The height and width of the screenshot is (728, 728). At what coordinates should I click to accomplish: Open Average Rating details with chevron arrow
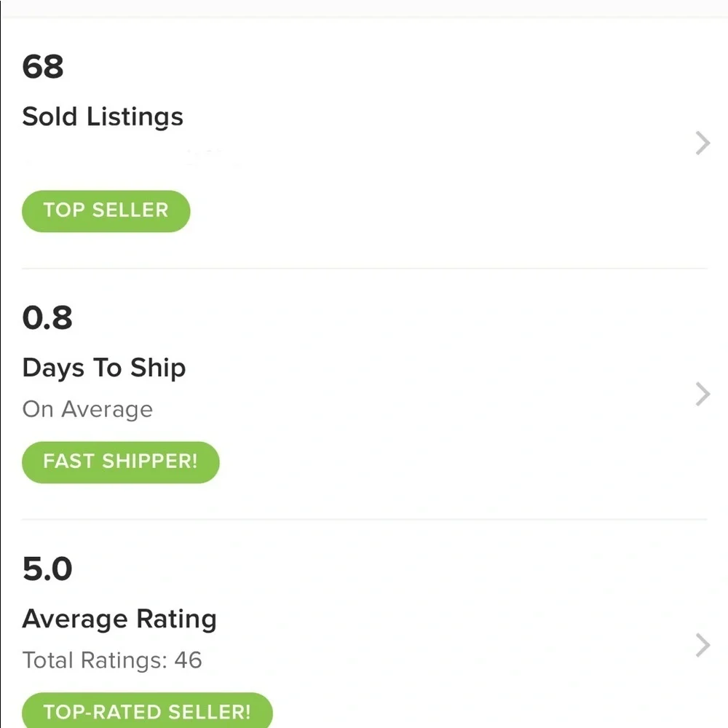tap(703, 645)
